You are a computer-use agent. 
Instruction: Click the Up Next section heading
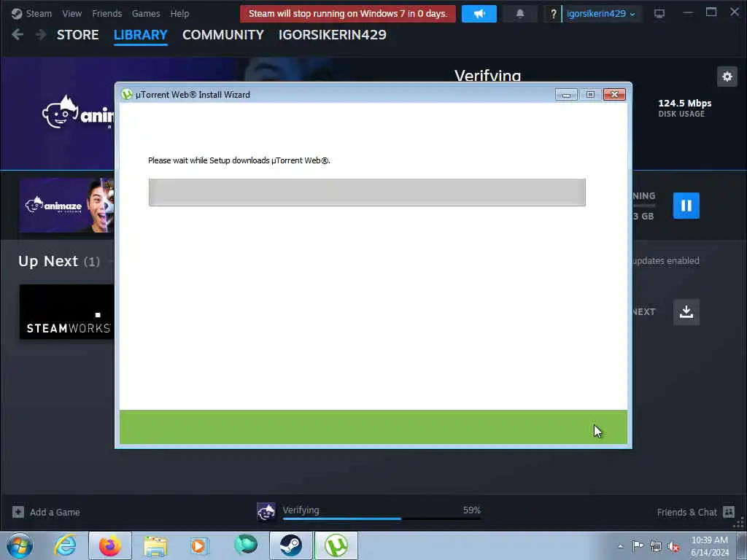(x=59, y=261)
